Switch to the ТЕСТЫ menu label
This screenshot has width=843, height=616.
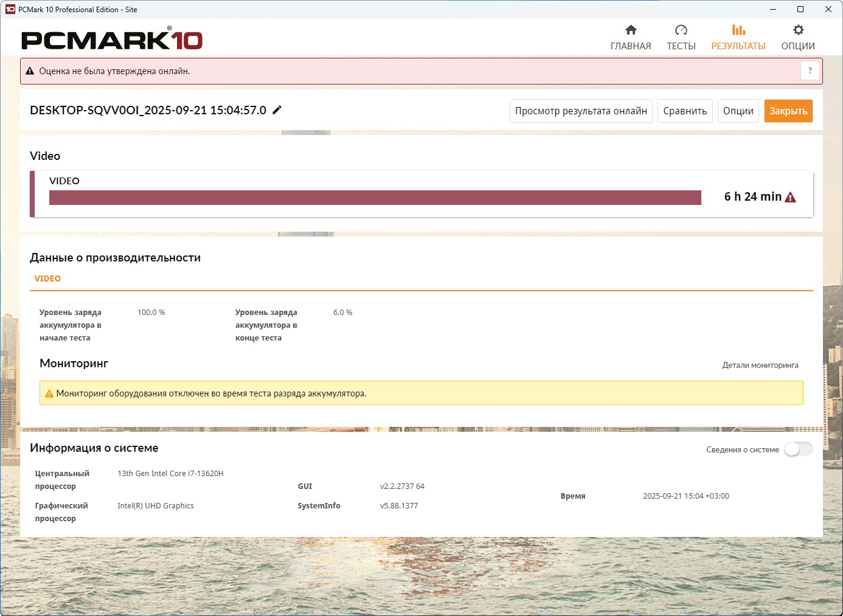tap(681, 46)
